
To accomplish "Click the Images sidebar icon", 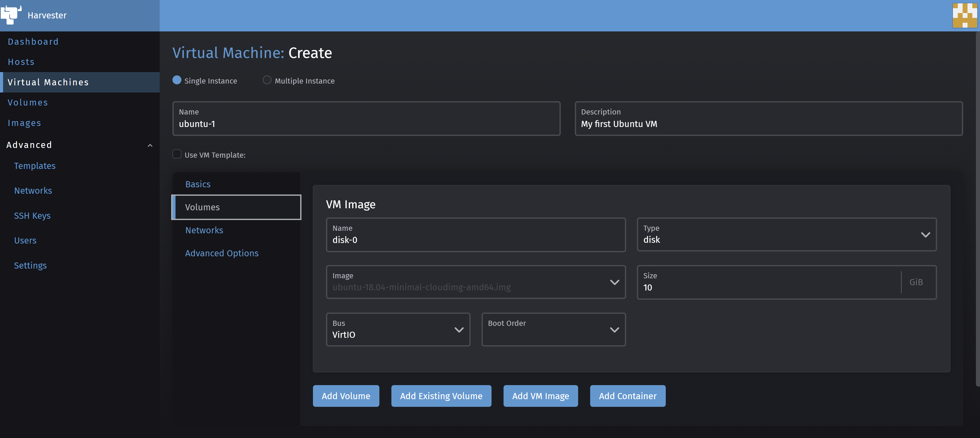I will [x=24, y=122].
